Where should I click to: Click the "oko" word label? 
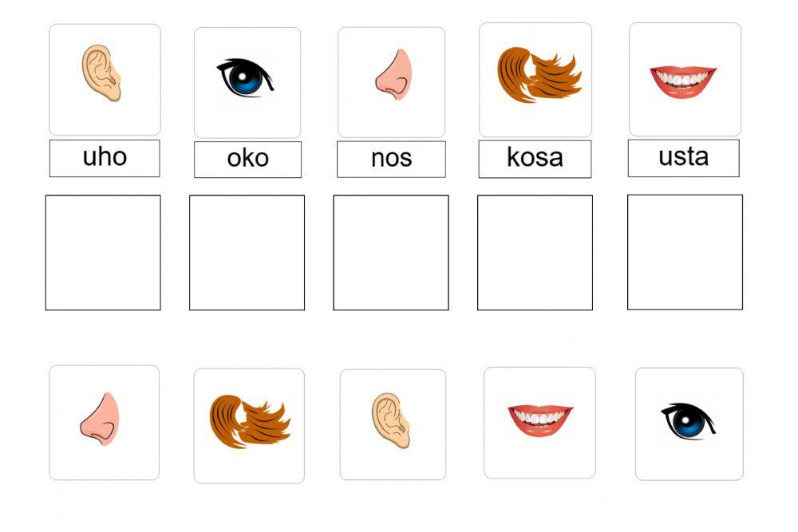[247, 160]
